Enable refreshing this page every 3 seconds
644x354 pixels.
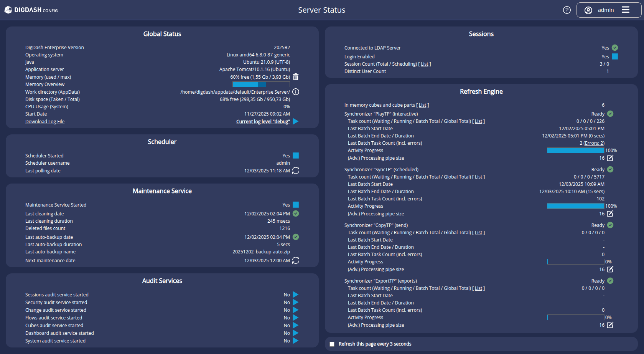coord(332,344)
